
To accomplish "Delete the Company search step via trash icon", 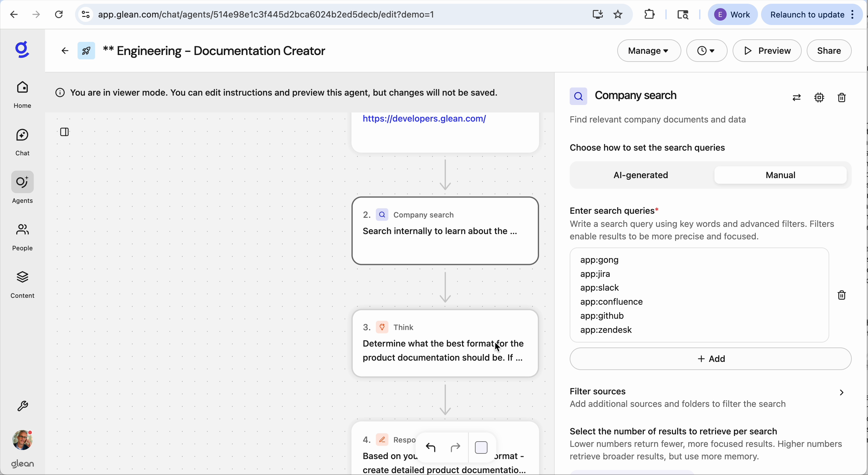I will pos(841,97).
